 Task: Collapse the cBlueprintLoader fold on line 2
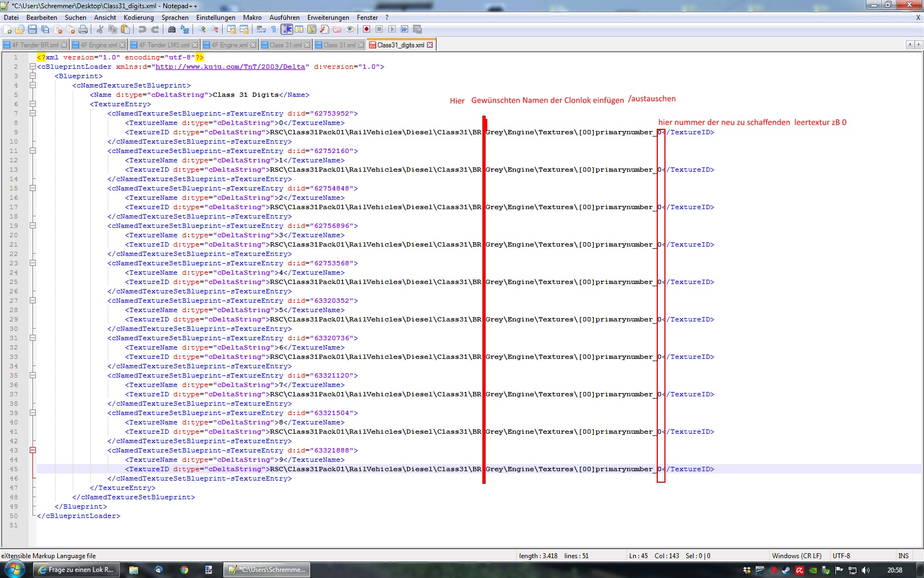pyautogui.click(x=32, y=67)
